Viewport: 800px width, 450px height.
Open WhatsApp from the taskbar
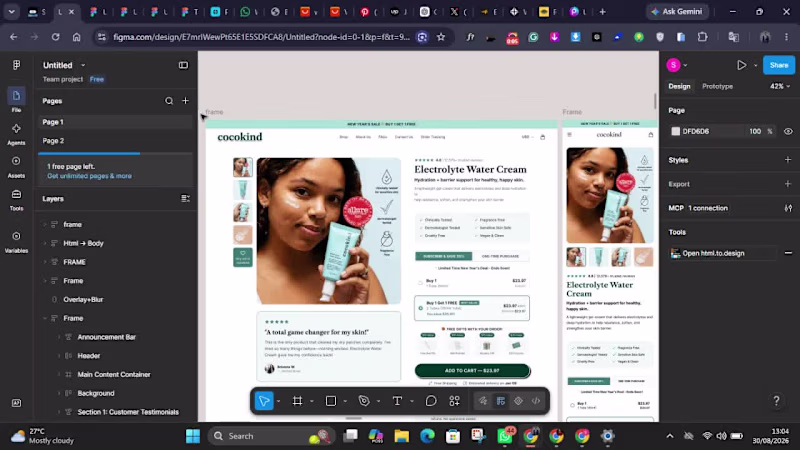[505, 436]
